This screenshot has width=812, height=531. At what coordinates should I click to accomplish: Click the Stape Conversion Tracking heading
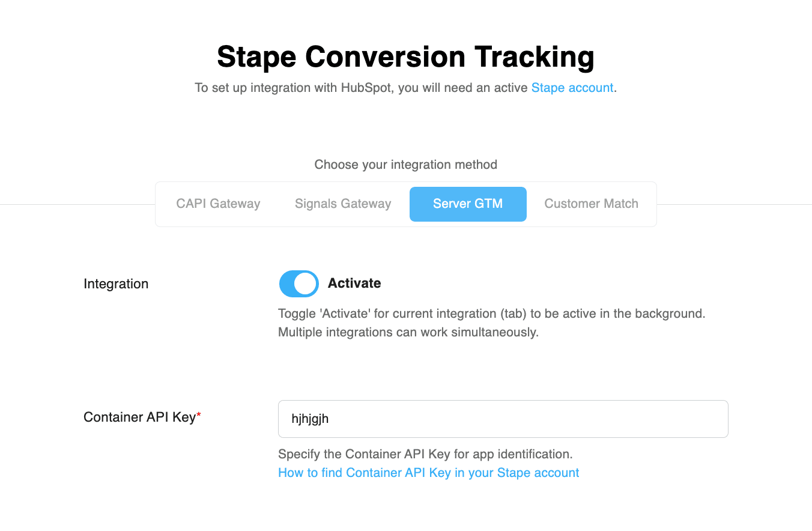click(x=405, y=57)
